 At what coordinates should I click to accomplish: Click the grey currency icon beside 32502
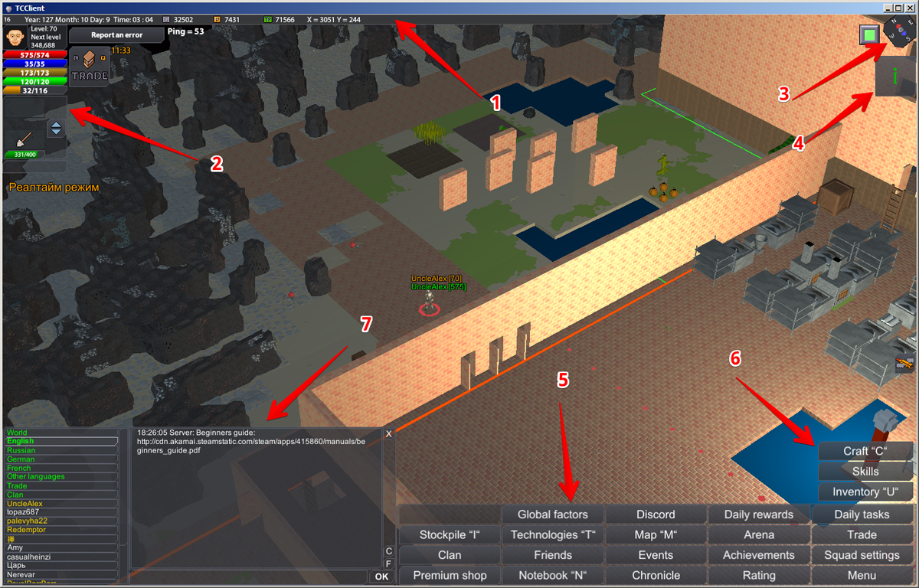pyautogui.click(x=166, y=19)
